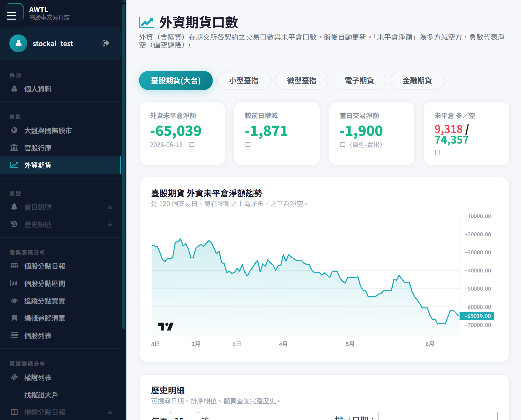Open 外資期貨 in the sidebar

pos(60,165)
